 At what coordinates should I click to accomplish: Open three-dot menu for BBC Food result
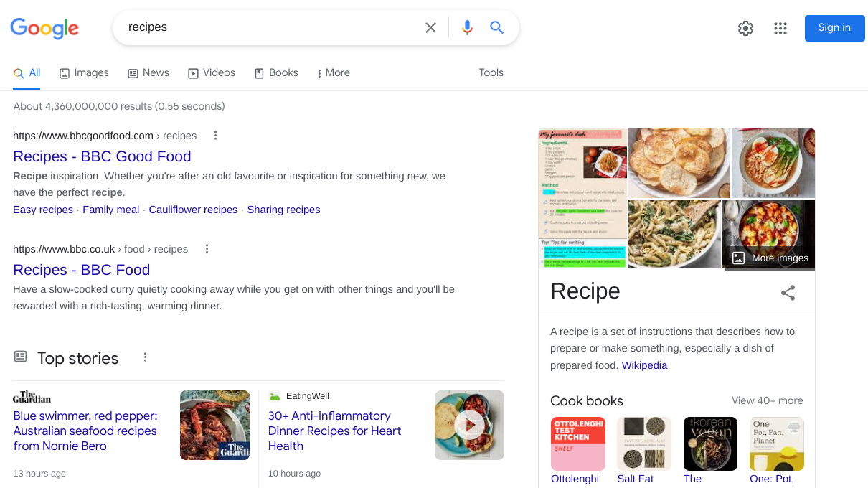coord(207,249)
